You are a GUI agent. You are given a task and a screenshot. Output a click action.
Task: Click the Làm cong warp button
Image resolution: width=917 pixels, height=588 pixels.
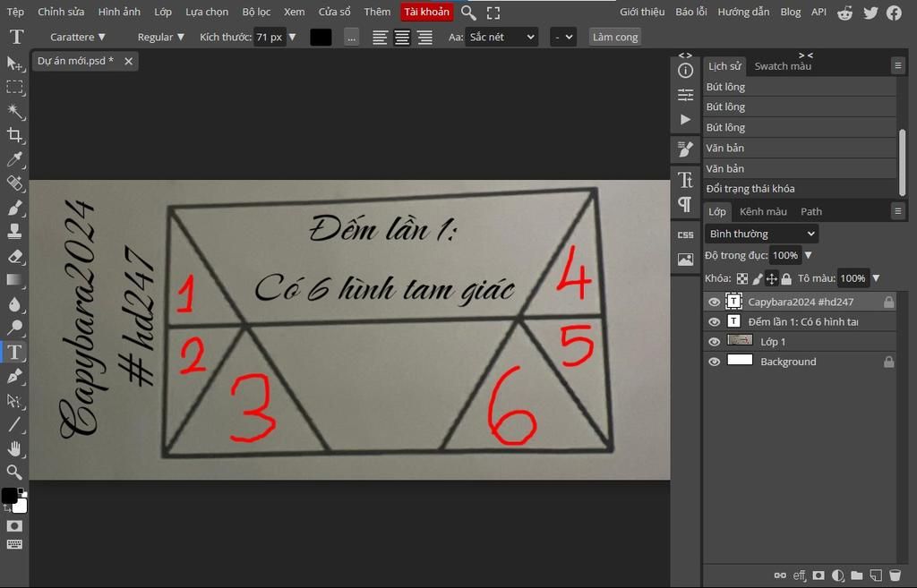click(x=614, y=37)
